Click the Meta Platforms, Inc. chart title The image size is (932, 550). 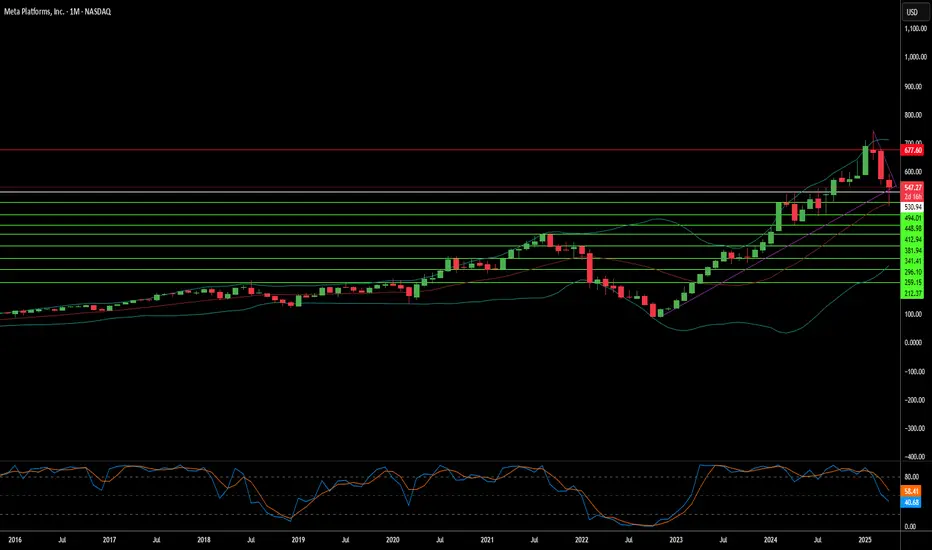coord(57,11)
